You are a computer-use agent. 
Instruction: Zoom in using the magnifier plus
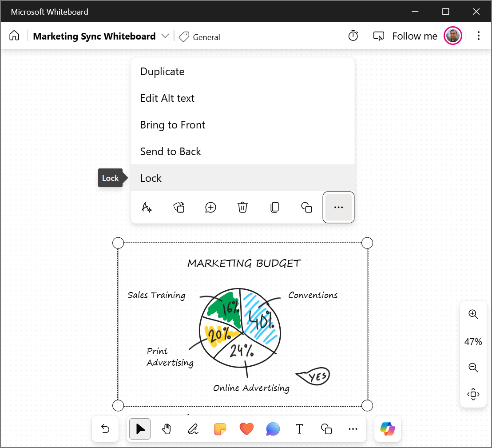click(x=473, y=314)
